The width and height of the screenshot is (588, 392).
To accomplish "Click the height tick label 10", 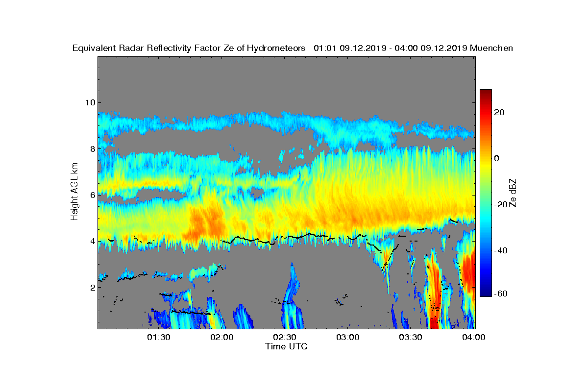I will tap(90, 102).
